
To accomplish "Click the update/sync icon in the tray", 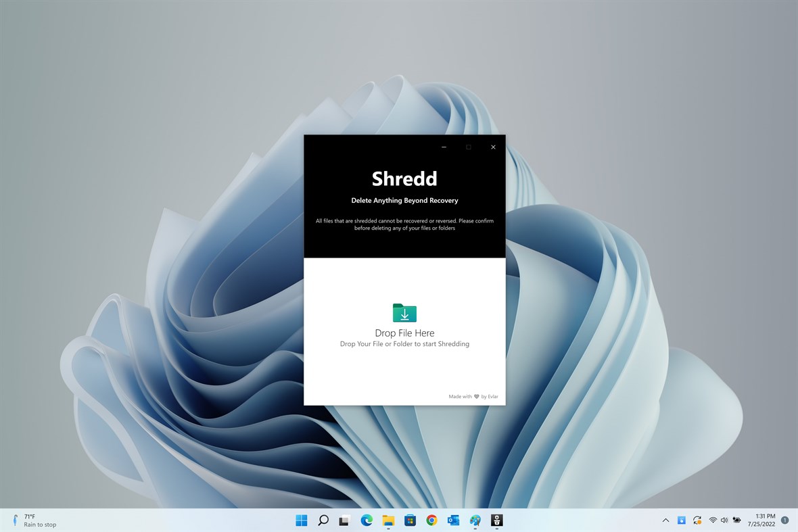I will [x=697, y=520].
